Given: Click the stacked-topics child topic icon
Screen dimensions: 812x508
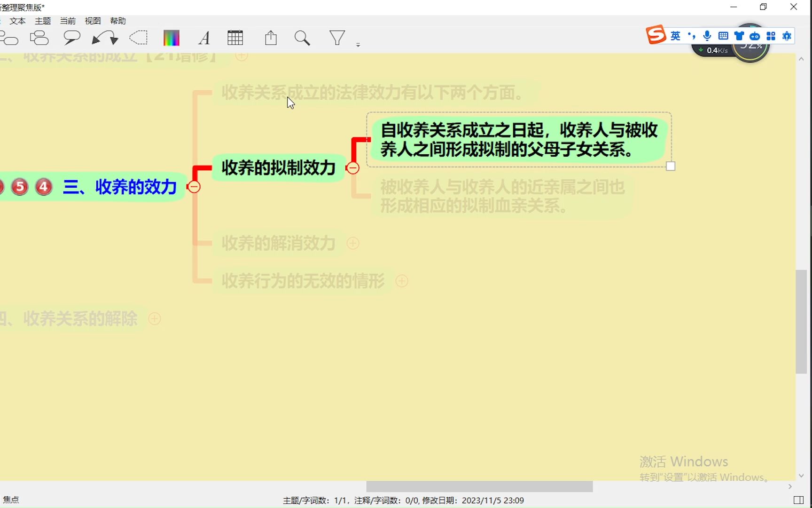Looking at the screenshot, I should 39,38.
